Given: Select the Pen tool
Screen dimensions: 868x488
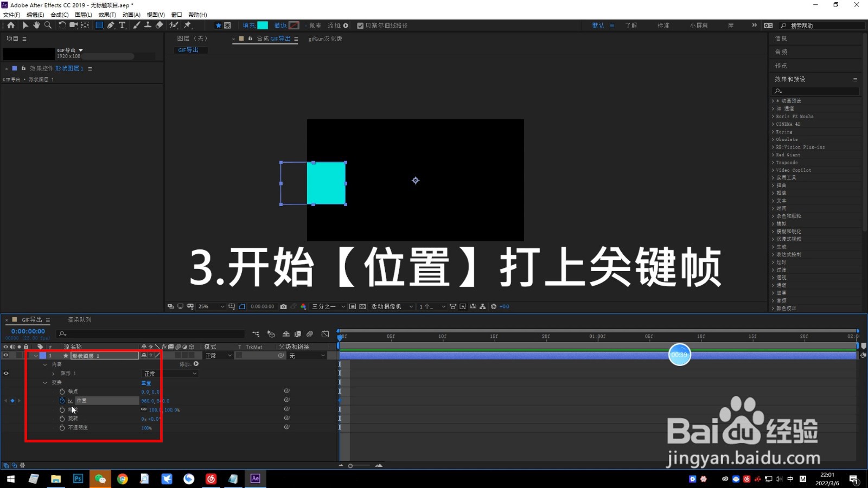Looking at the screenshot, I should tap(111, 25).
